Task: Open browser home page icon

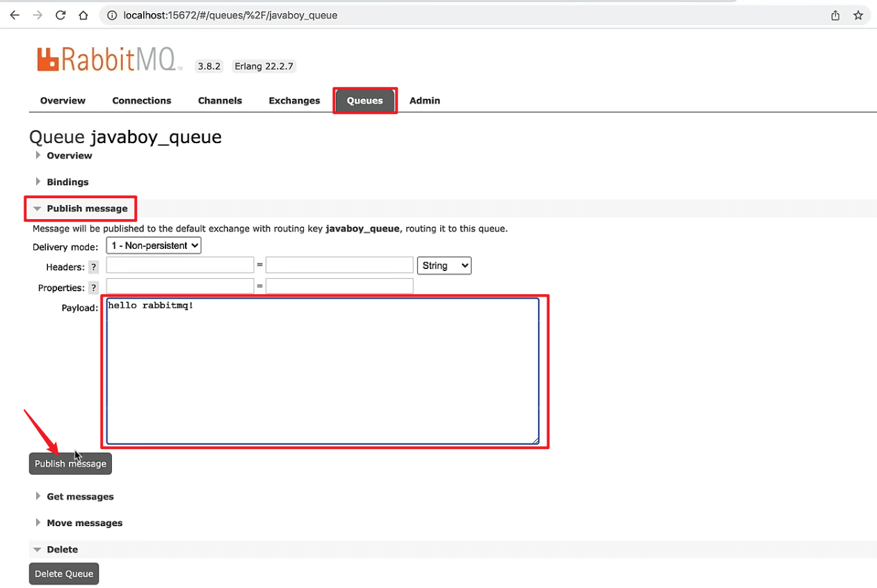Action: [83, 15]
